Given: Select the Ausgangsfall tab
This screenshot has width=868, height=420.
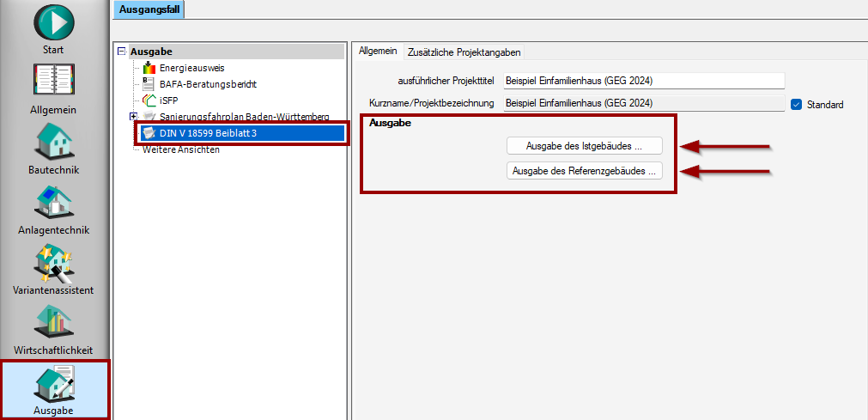Looking at the screenshot, I should click(149, 9).
